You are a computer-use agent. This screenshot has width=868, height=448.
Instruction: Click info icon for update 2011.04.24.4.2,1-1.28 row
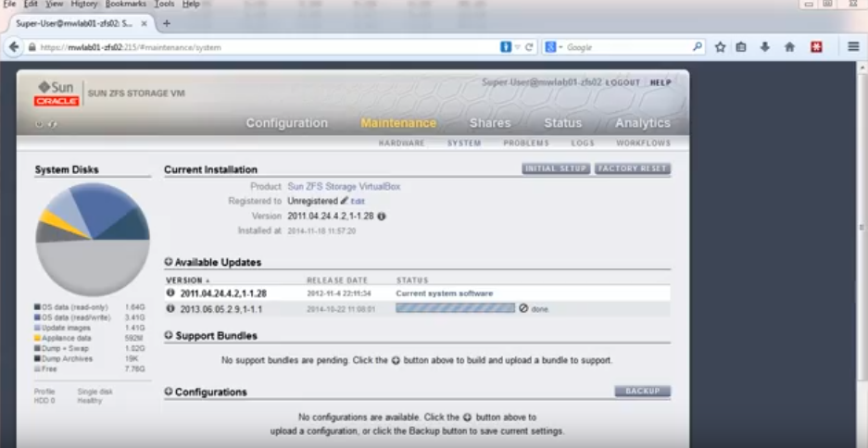170,292
